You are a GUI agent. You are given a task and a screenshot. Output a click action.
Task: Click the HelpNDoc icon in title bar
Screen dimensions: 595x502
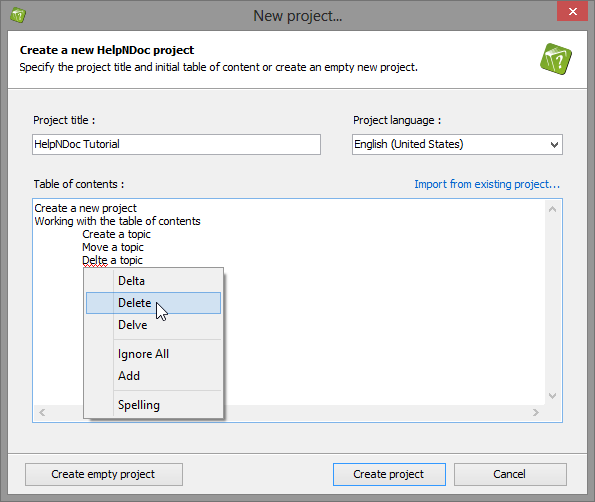18,16
